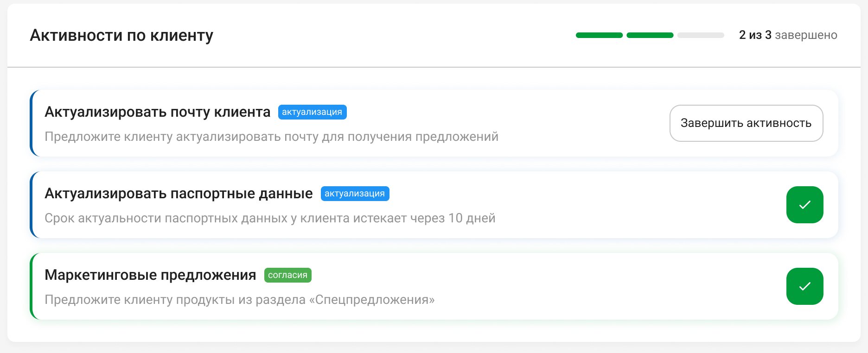Click the text about passport data expiring in 10 days
Image resolution: width=868 pixels, height=353 pixels.
point(270,218)
